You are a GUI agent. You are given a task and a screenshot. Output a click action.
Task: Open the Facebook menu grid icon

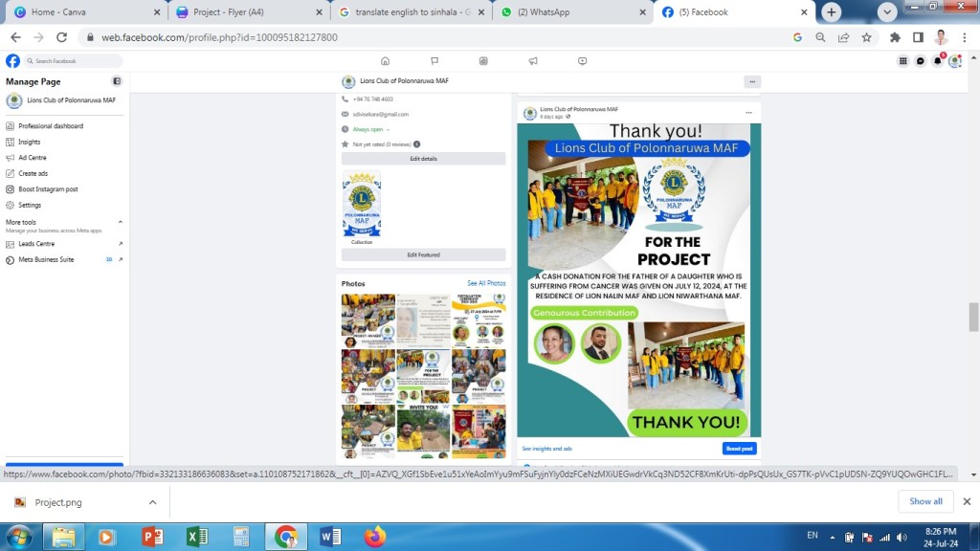point(902,60)
